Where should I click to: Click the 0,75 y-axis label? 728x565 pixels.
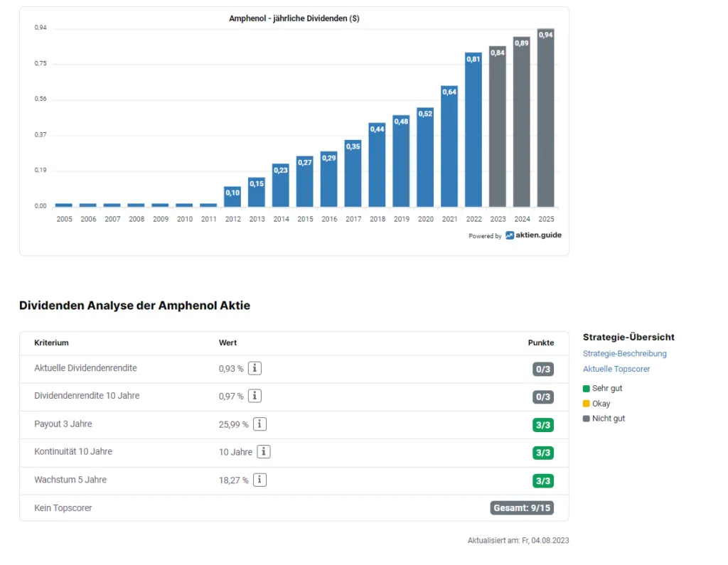pyautogui.click(x=41, y=63)
